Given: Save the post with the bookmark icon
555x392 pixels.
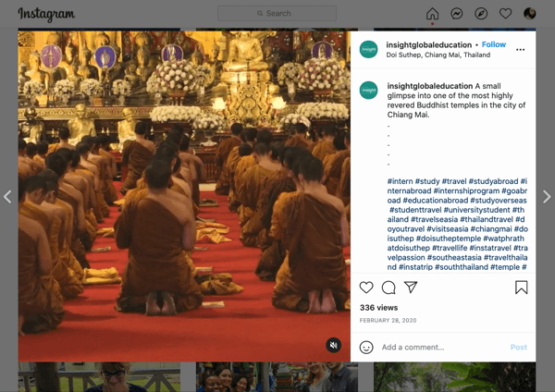Looking at the screenshot, I should (521, 288).
